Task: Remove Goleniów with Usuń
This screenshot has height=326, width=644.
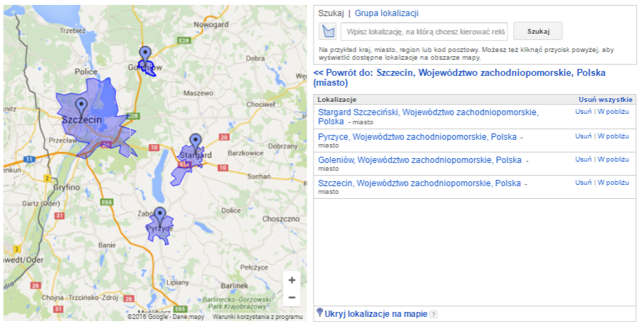Action: (x=584, y=159)
